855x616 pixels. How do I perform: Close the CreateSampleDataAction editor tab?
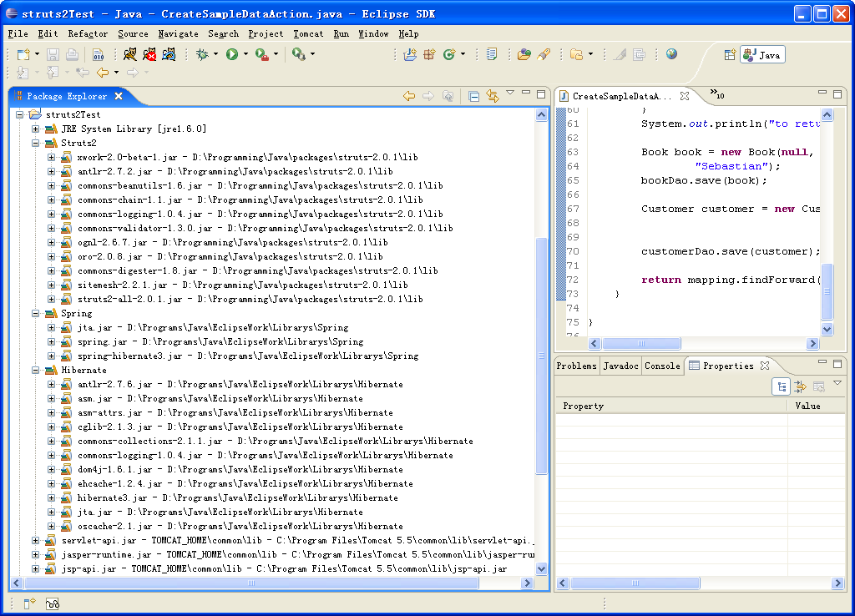pos(685,96)
